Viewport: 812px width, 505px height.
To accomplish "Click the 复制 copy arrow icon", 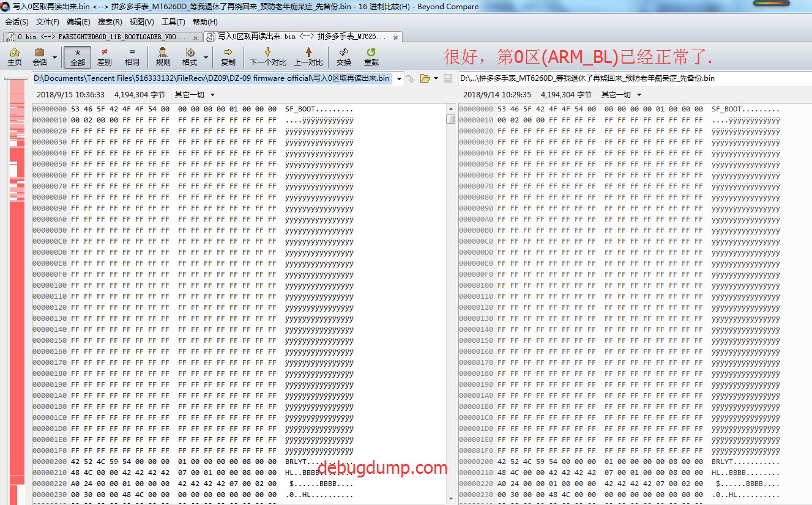I will (228, 57).
